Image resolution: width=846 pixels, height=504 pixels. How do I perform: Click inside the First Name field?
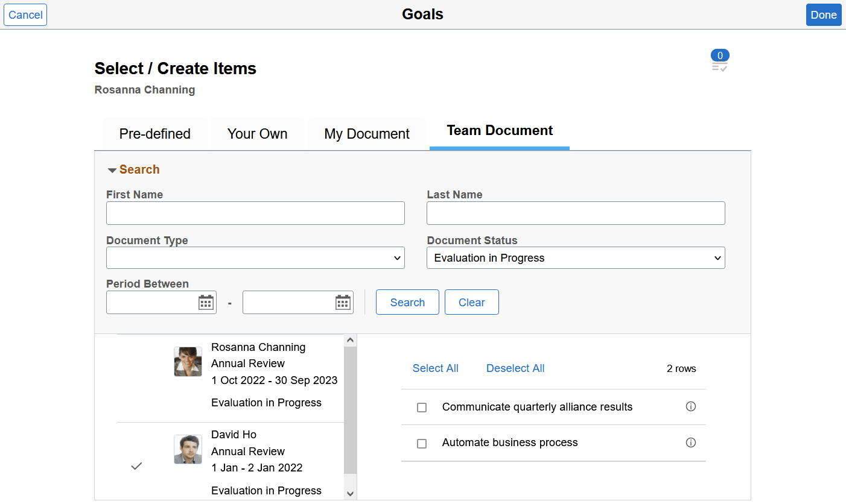point(255,213)
